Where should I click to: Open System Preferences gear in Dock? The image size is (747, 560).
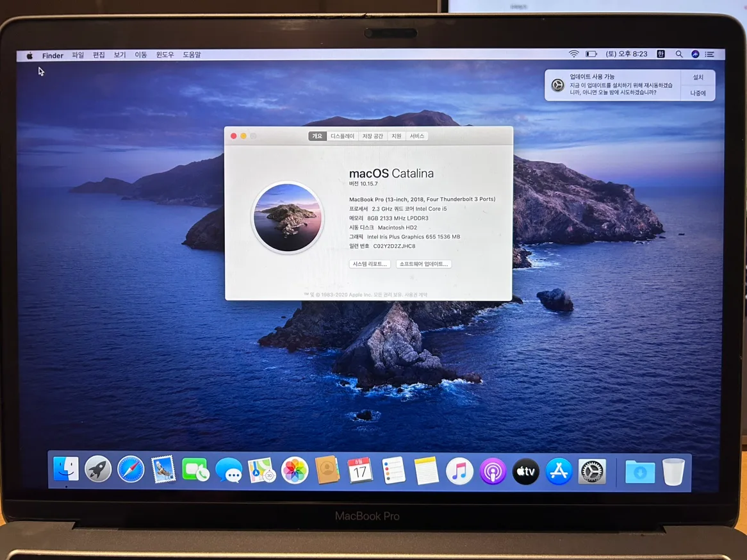[x=592, y=472]
